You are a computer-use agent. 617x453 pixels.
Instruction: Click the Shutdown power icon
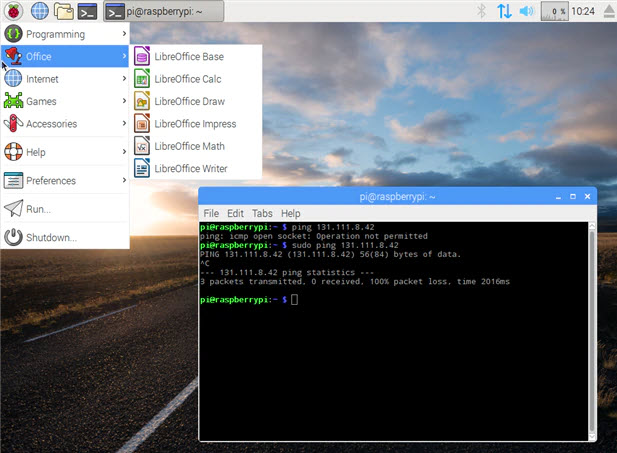click(13, 237)
